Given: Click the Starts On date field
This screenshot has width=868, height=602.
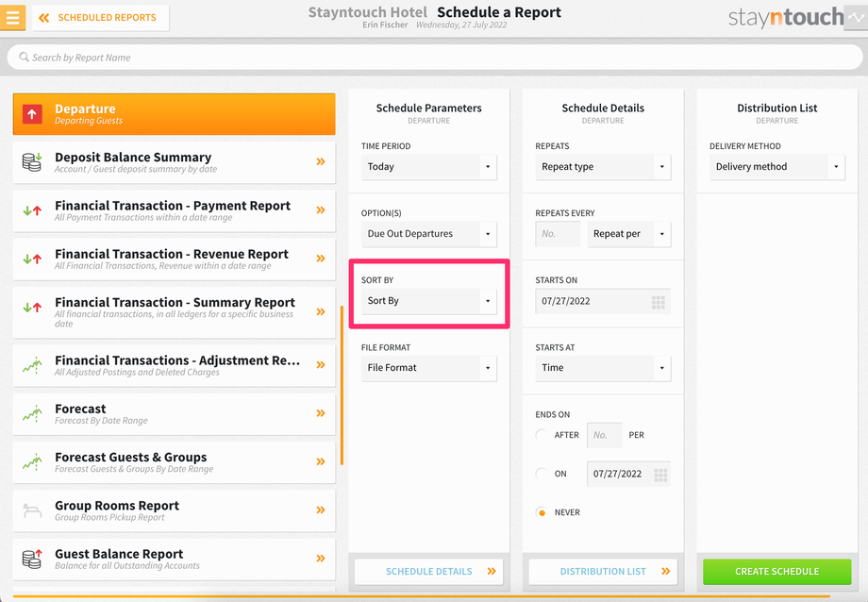Looking at the screenshot, I should 603,301.
